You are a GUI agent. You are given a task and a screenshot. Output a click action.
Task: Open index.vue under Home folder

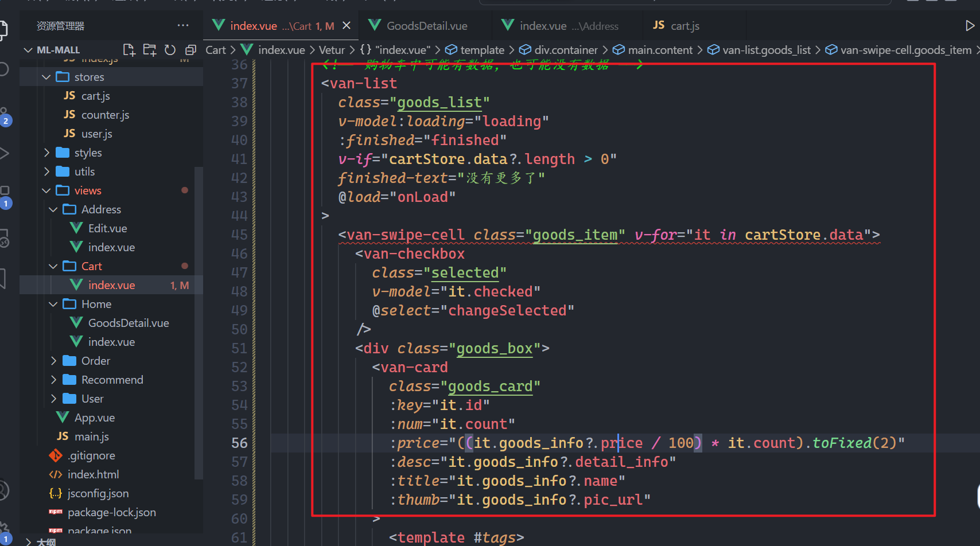point(111,342)
